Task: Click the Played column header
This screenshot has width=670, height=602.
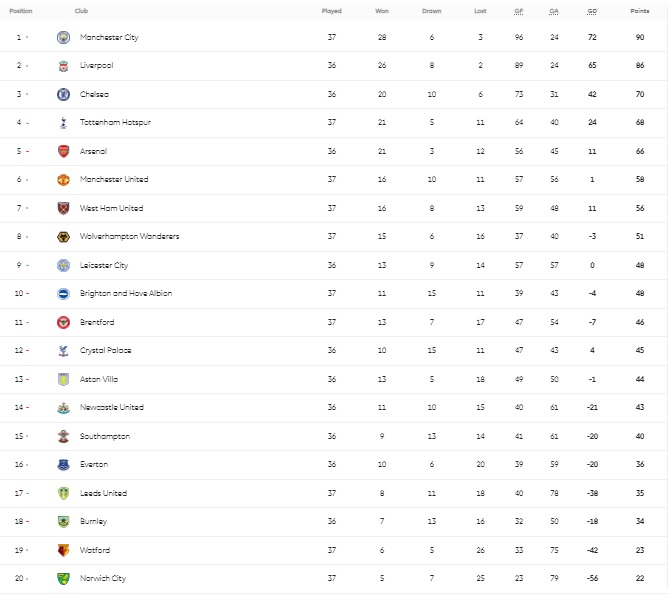Action: [331, 11]
